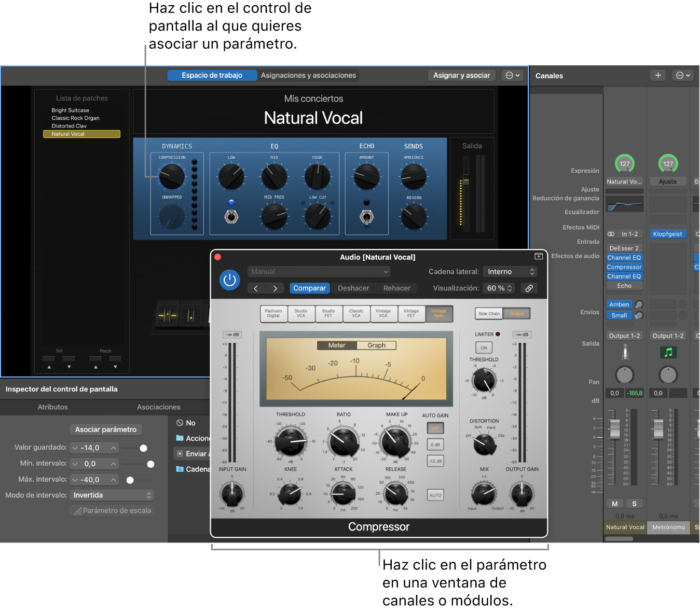Open the more options menu beside Asignar y asociar
This screenshot has height=614, width=700.
click(512, 76)
